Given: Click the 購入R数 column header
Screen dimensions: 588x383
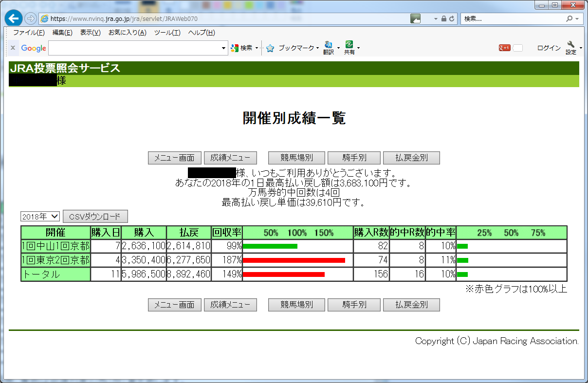Looking at the screenshot, I should 371,233.
